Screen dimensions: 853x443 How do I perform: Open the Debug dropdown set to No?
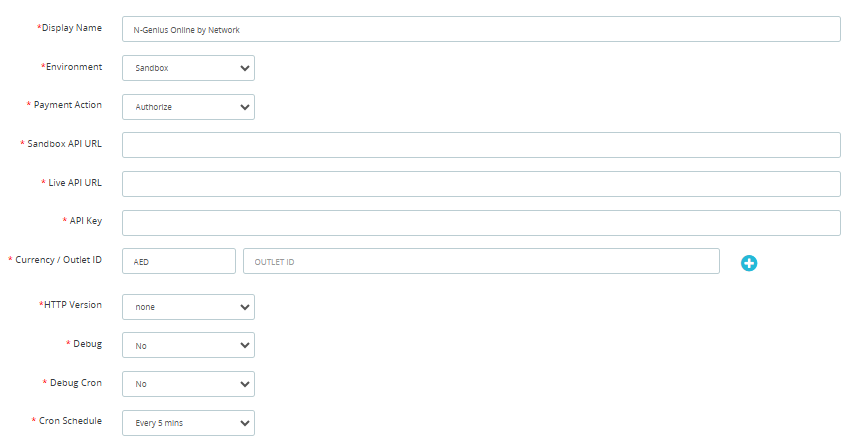point(188,345)
